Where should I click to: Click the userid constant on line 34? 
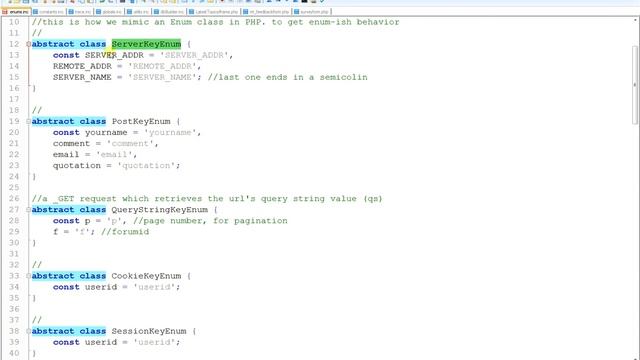pyautogui.click(x=101, y=287)
